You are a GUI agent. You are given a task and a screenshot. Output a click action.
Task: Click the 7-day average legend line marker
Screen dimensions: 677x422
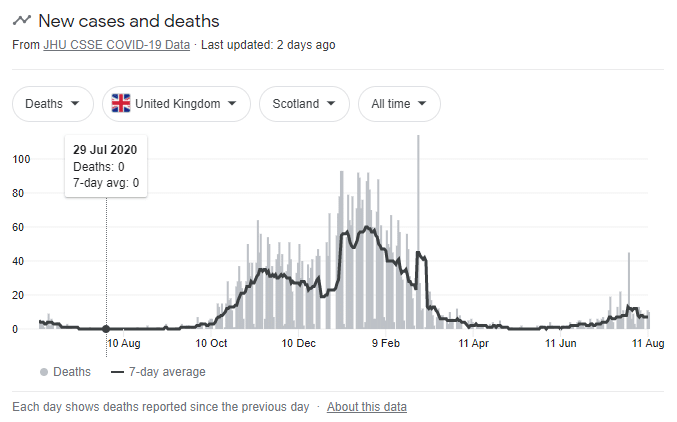tap(117, 372)
